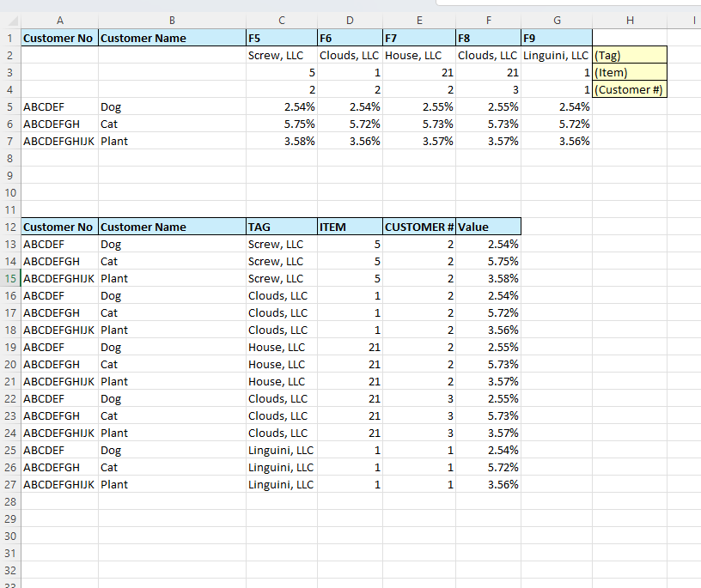Select the 'Linguini, LLC' cell in row 2
Image resolution: width=701 pixels, height=588 pixels.
tap(557, 56)
